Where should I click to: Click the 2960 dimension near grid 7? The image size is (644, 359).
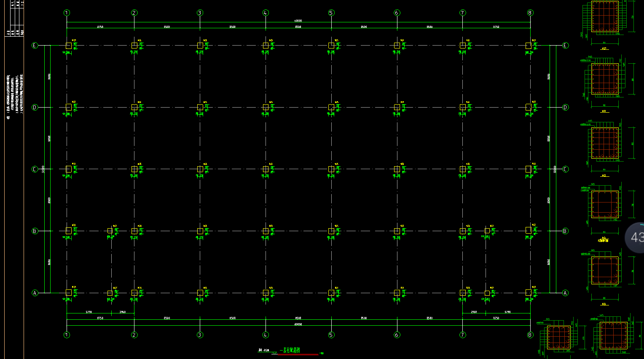(474, 312)
